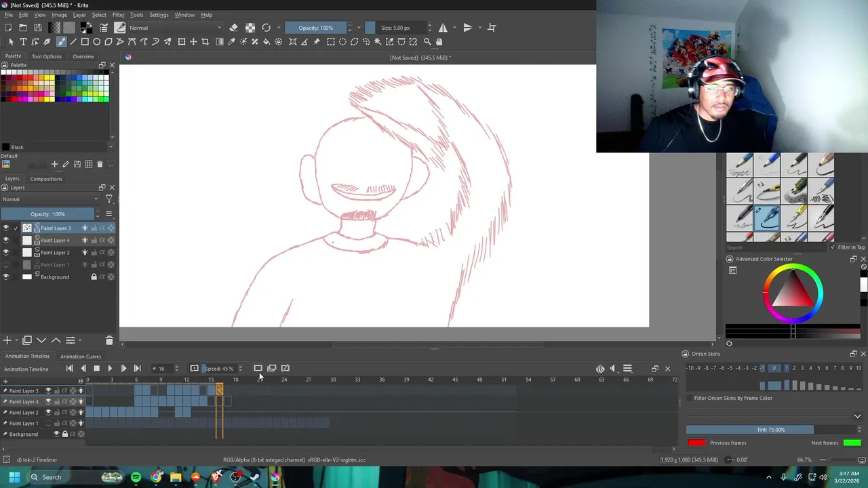Click the brush preset Search field

776,247
